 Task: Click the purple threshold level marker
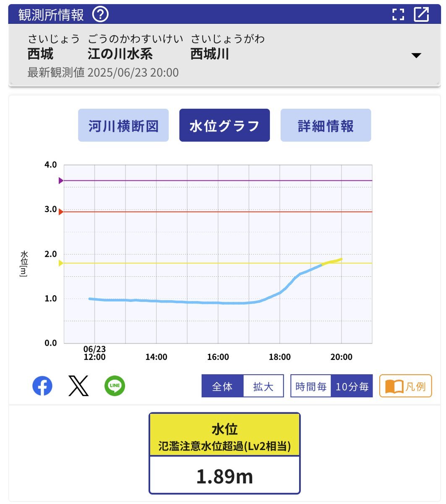61,181
